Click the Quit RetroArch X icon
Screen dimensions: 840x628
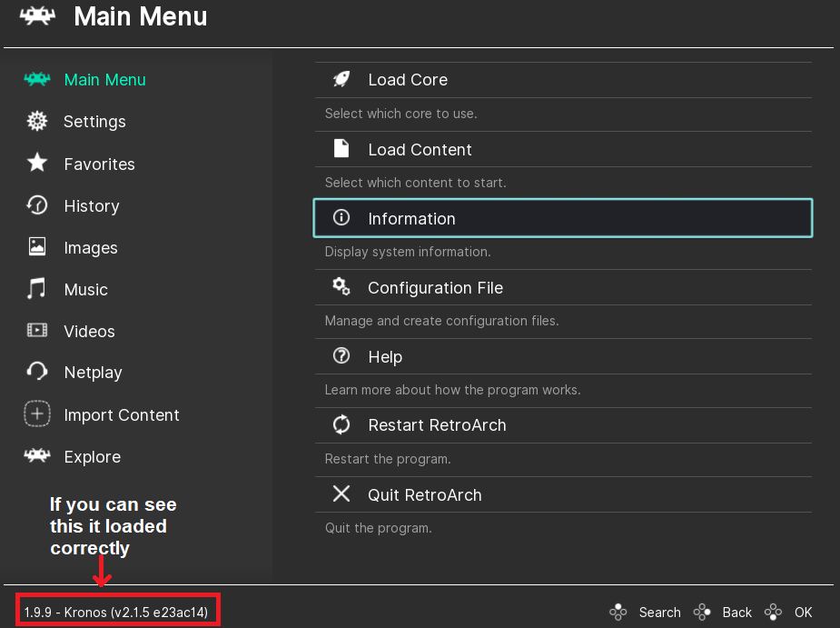(341, 494)
